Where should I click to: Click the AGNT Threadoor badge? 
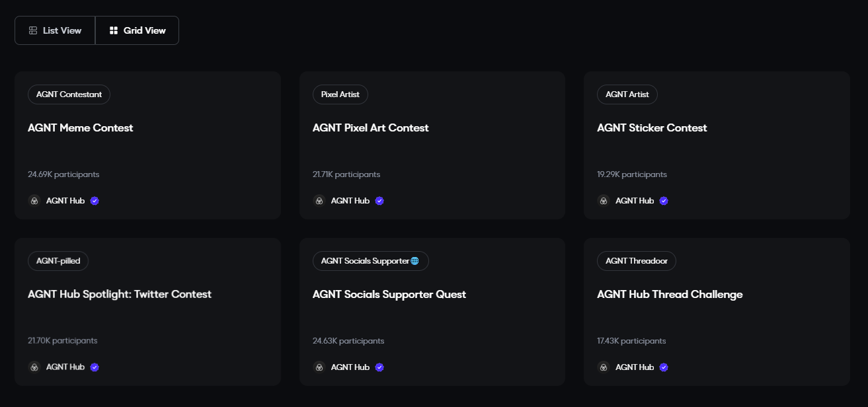coord(636,261)
